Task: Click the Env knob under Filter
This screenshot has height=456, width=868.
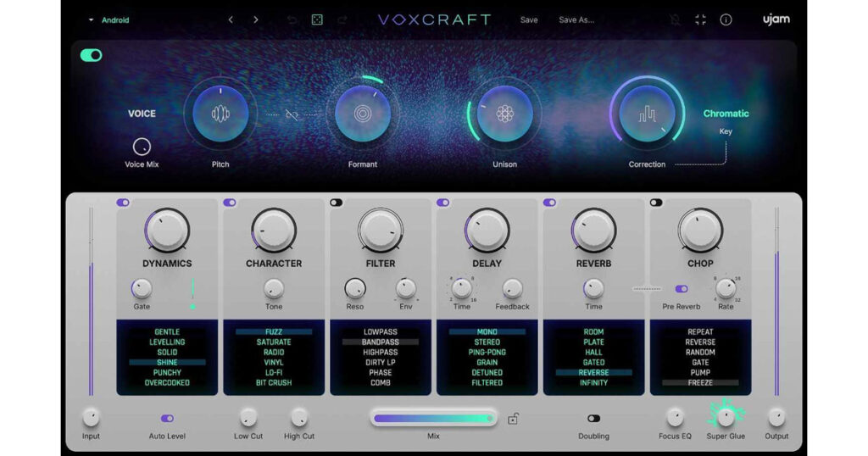Action: point(406,288)
